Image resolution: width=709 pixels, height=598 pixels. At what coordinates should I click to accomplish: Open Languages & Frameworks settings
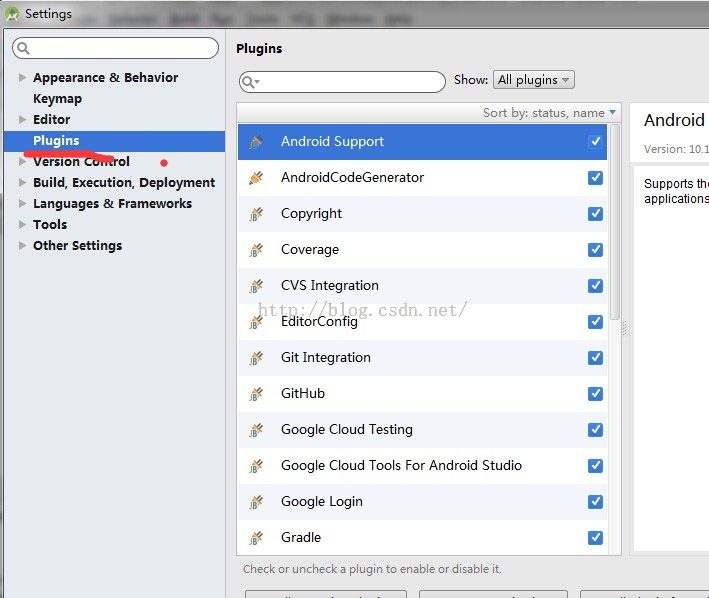pyautogui.click(x=113, y=203)
